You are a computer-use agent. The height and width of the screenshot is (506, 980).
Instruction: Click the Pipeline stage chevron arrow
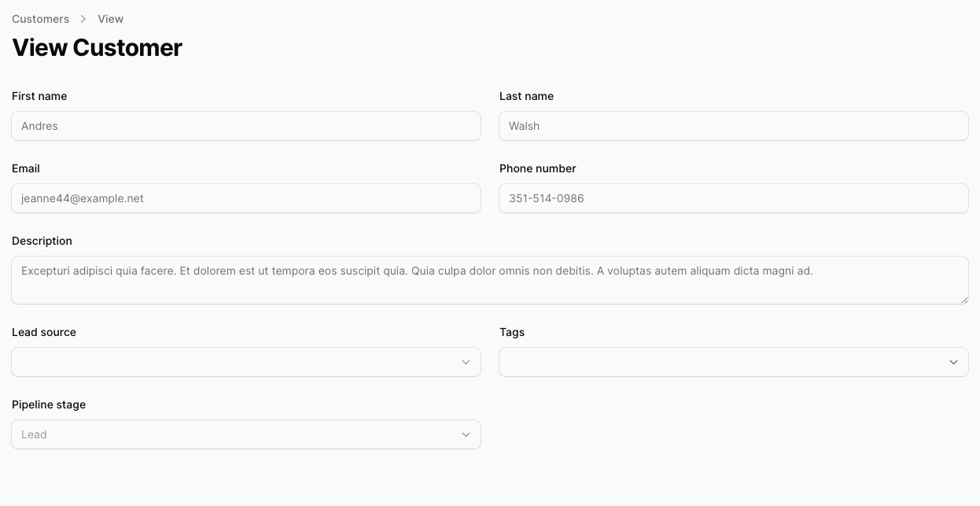coord(466,434)
